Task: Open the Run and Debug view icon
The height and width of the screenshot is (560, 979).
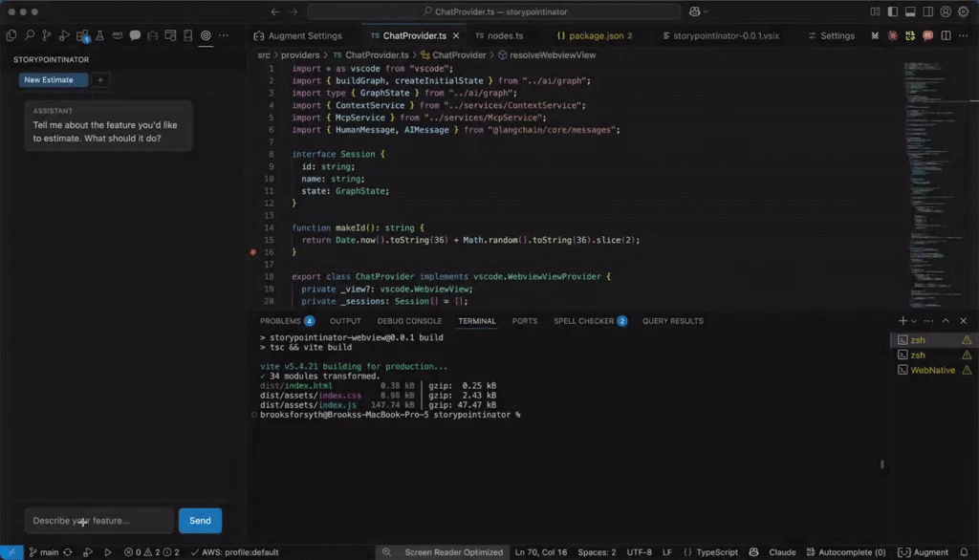Action: [64, 35]
